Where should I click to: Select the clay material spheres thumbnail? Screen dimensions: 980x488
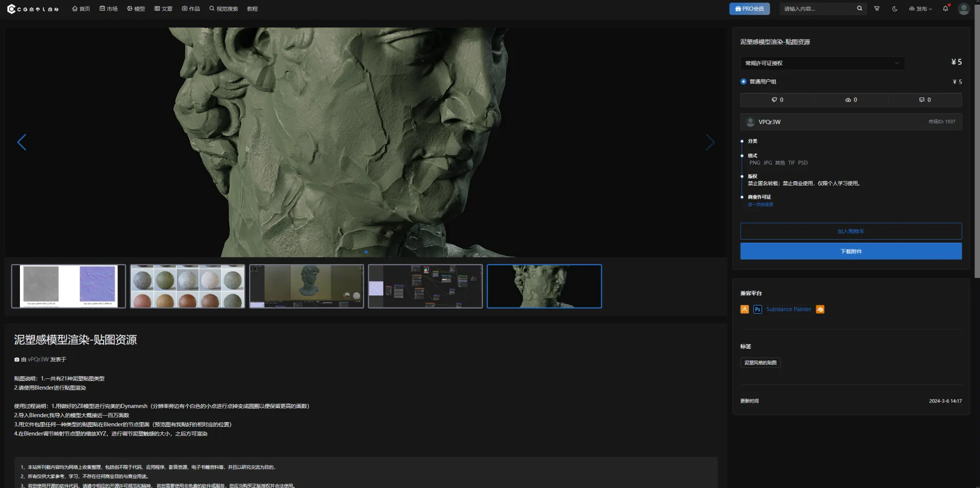(187, 286)
